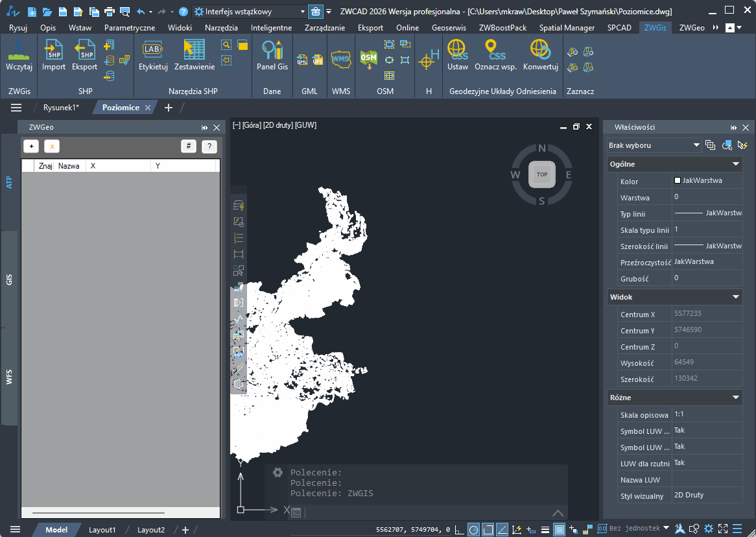Toggle object snap in the status bar
Screen dimensions: 756x537
[x=488, y=529]
